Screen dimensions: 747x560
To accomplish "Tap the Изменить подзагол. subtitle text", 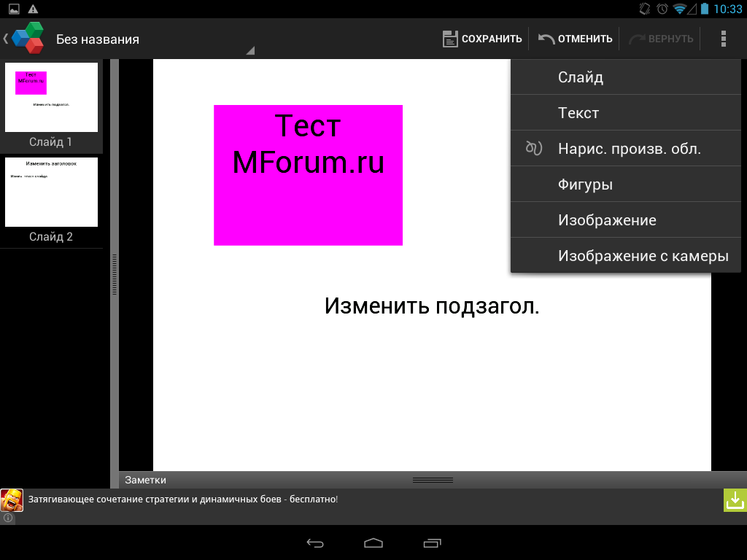I will 432,306.
